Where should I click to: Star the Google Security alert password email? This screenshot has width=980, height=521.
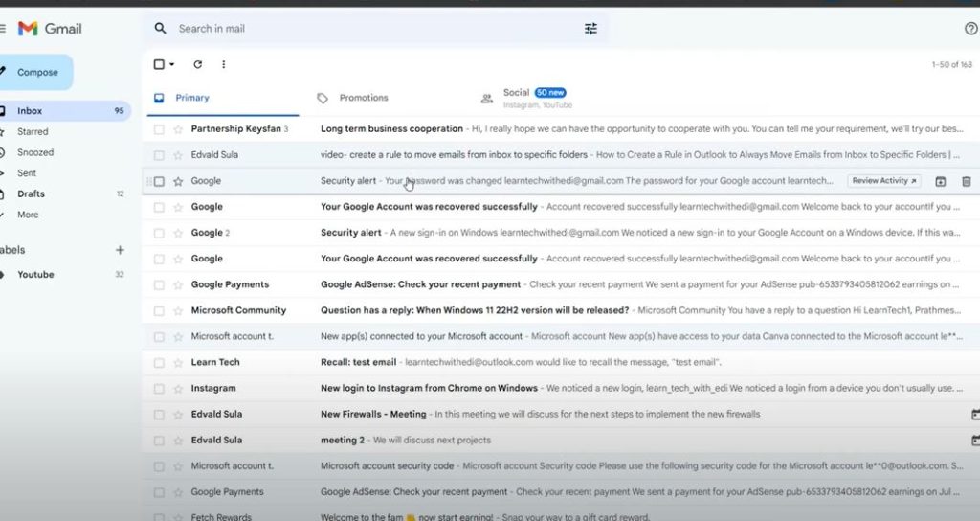[178, 181]
